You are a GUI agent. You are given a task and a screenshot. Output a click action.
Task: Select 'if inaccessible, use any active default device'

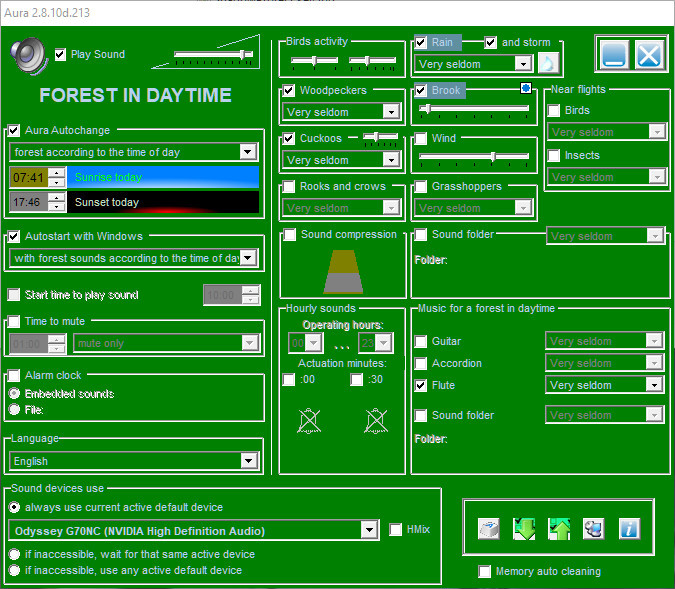(x=14, y=570)
